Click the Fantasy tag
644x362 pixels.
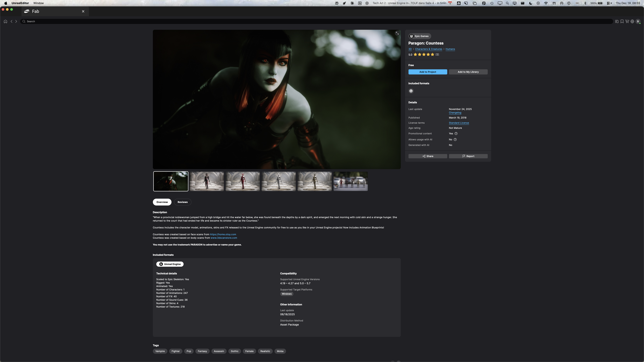coord(203,351)
